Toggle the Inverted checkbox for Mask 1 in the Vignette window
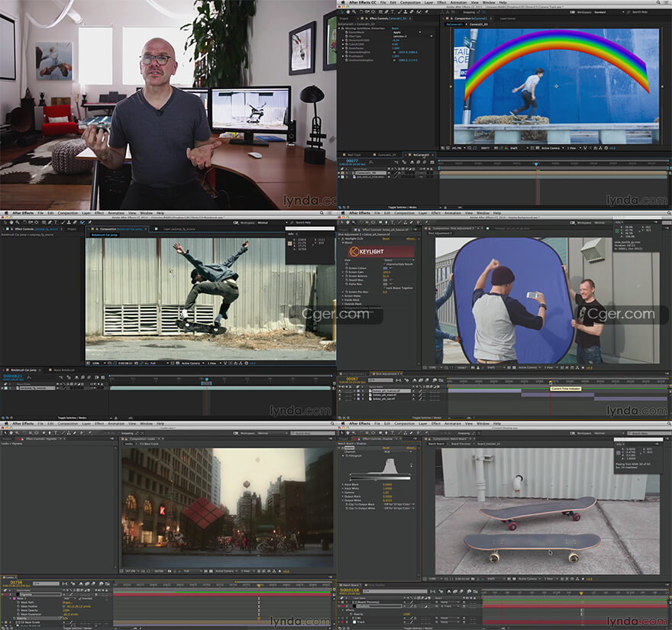 [x=79, y=598]
